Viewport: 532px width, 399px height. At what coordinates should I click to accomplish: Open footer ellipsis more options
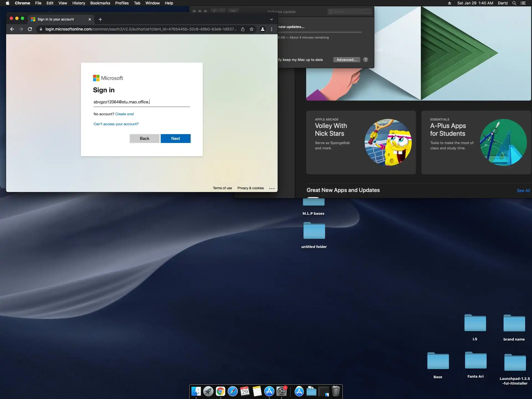(272, 188)
